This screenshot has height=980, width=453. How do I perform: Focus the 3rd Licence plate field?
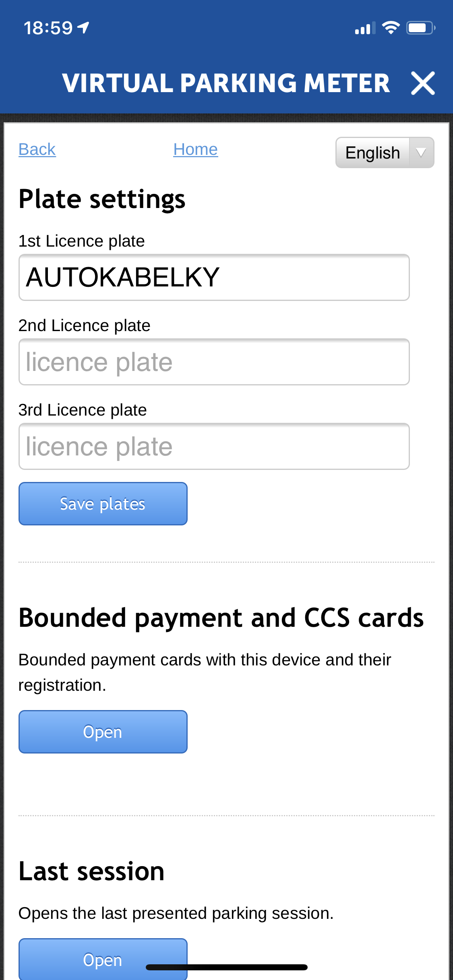click(x=214, y=446)
